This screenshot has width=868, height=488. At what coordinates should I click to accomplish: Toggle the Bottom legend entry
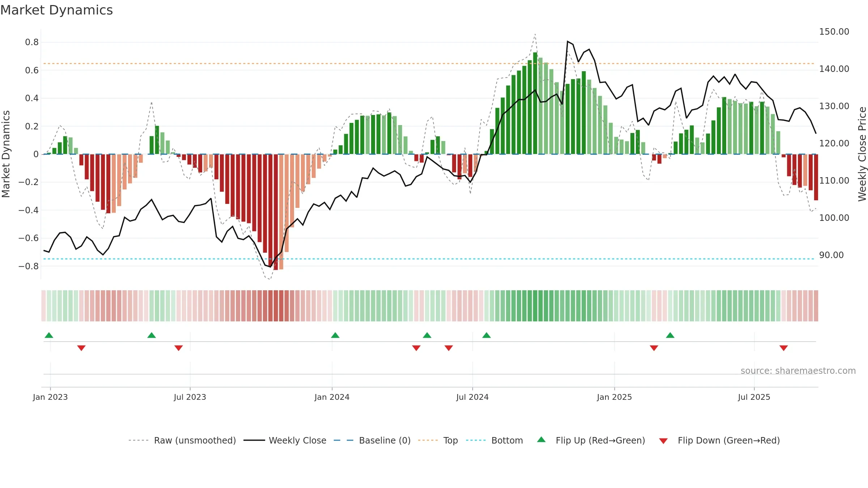coord(507,440)
